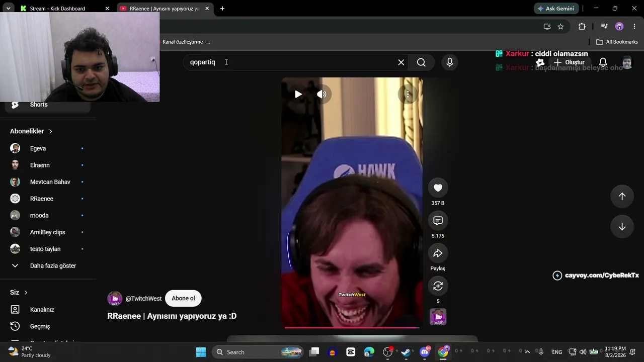Viewport: 644px width, 362px height.
Task: Open Steam from the taskbar
Action: [406, 352]
